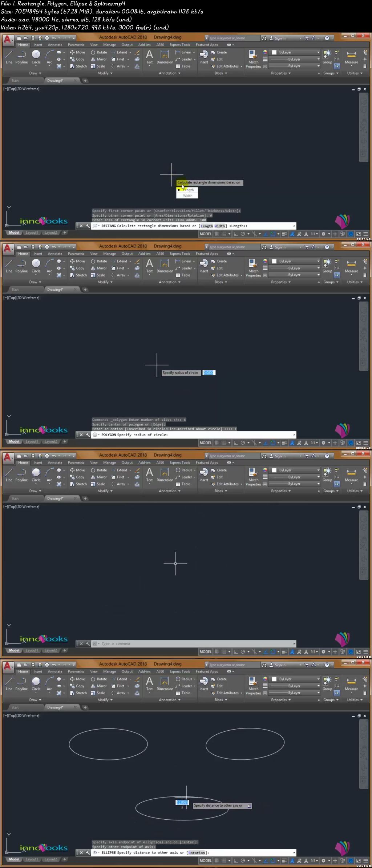Viewport: 372px width, 868px height.
Task: Click the Measure tool in the idle command-line frame
Action: point(351,475)
